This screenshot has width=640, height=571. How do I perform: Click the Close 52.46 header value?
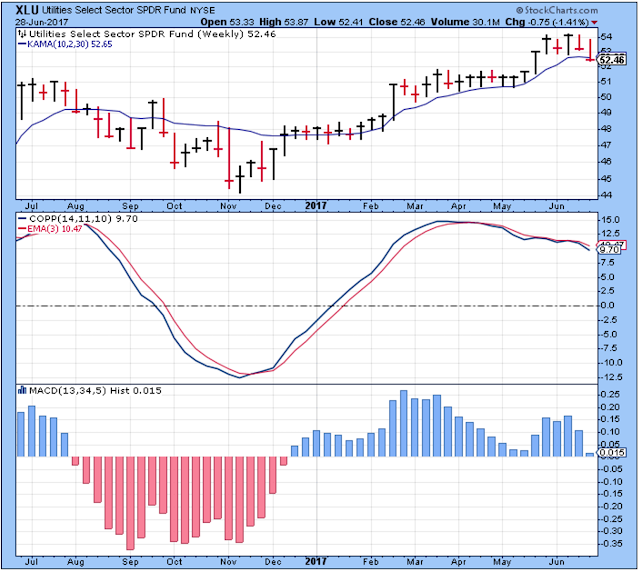pos(397,22)
